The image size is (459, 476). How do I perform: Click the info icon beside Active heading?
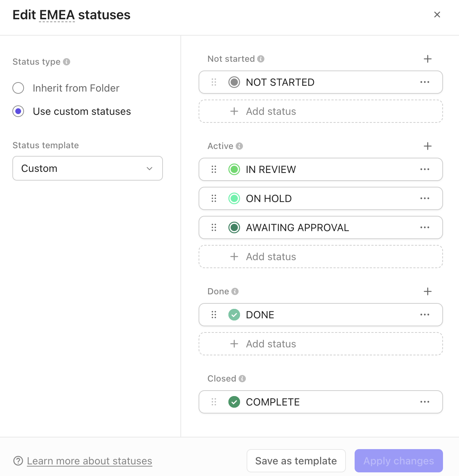(239, 146)
